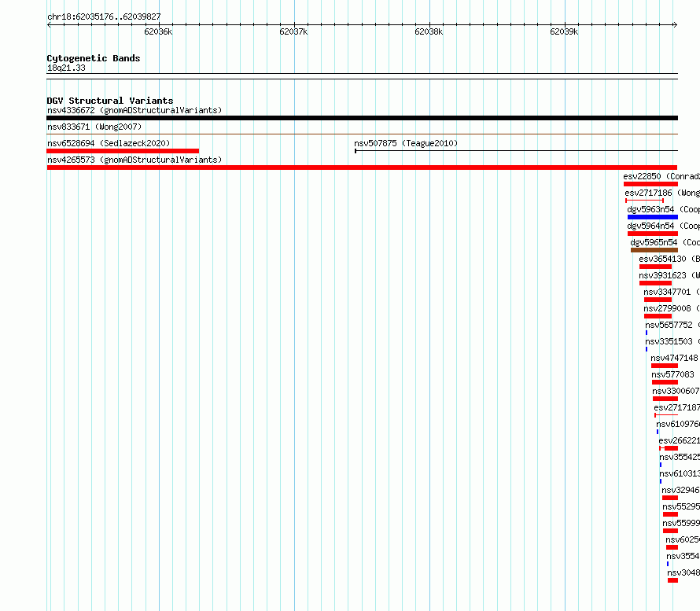Select the DGV Structural Variants track title
This screenshot has width=700, height=611.
[x=110, y=101]
